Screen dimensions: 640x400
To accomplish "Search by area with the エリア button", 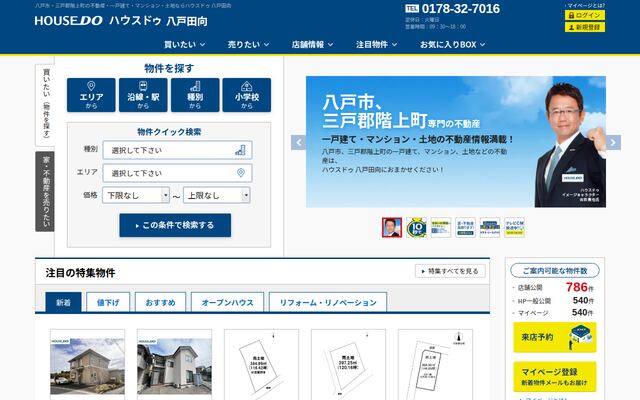I will pyautogui.click(x=91, y=95).
